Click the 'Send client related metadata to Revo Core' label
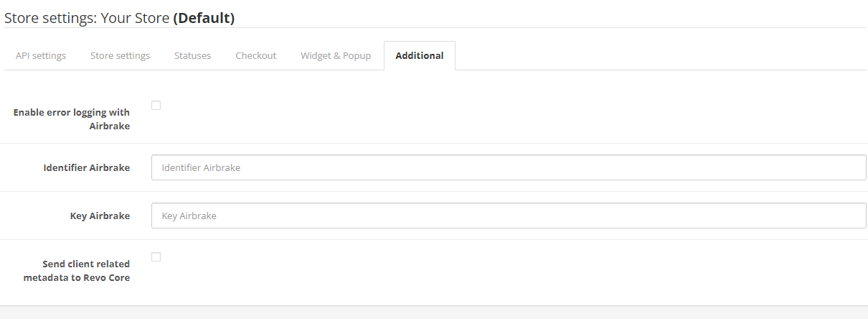Image resolution: width=868 pixels, height=319 pixels. point(76,270)
